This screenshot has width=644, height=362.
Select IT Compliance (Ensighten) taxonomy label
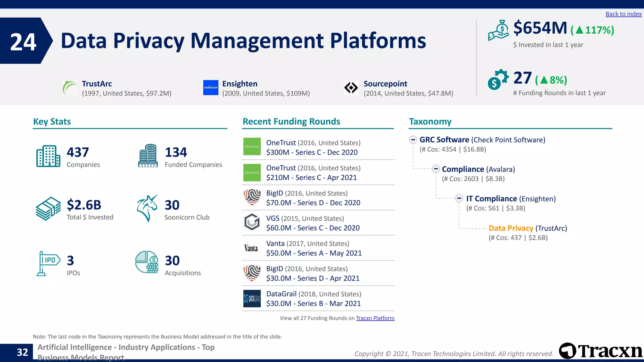511,199
